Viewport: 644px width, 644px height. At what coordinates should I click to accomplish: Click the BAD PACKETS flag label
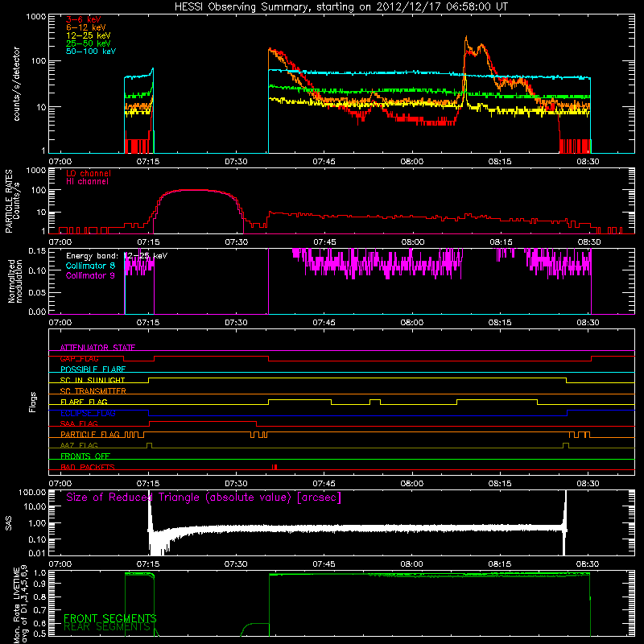[88, 467]
